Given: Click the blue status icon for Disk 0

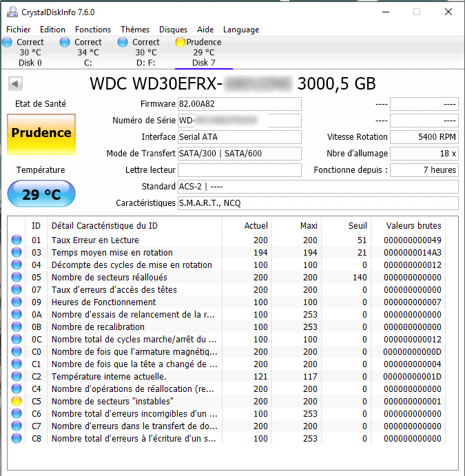Looking at the screenshot, I should click(x=7, y=42).
